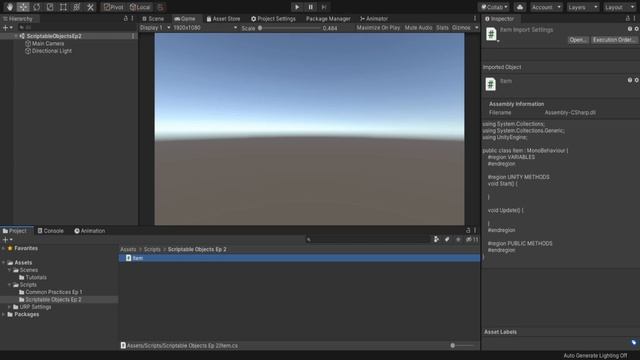Click the Project icon size slider

[462, 345]
